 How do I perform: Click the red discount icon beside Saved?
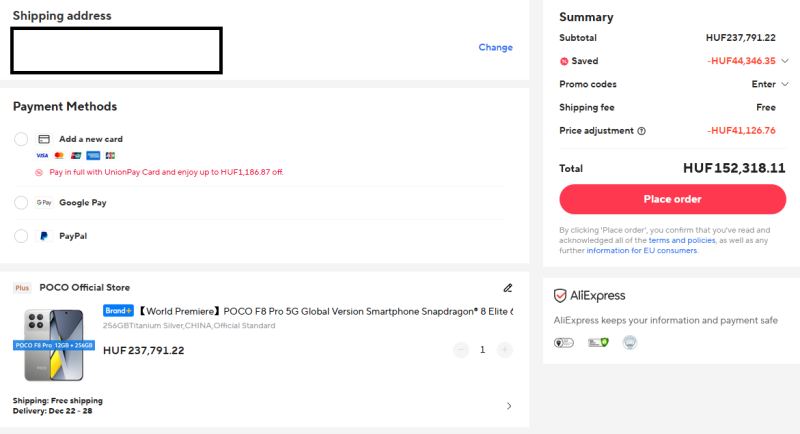[564, 61]
